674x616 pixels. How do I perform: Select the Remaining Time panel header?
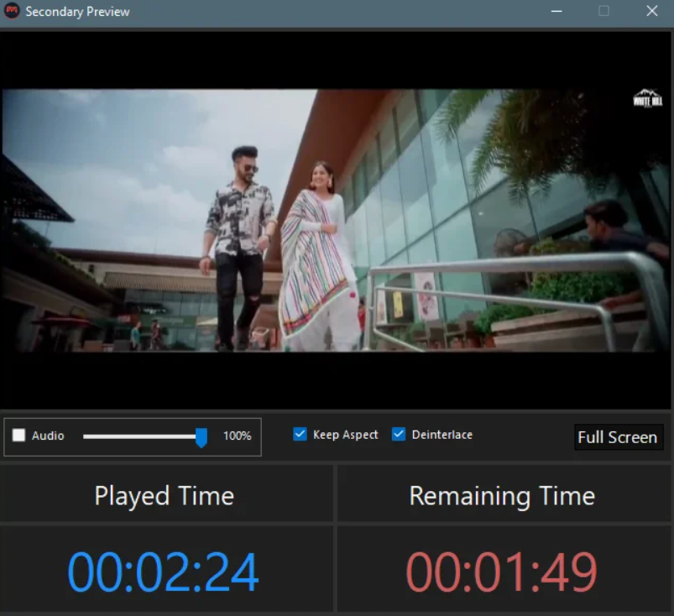pyautogui.click(x=503, y=496)
